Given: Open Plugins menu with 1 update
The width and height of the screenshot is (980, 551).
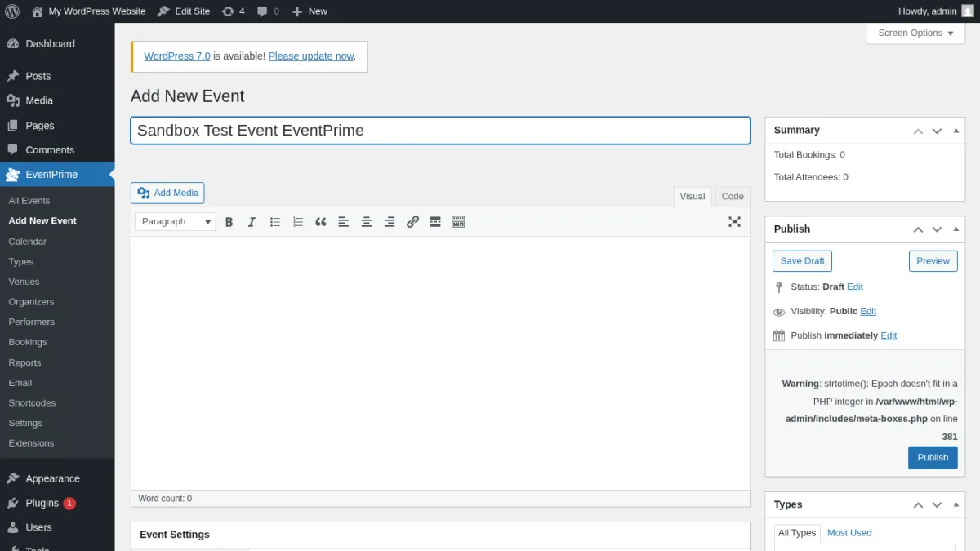Looking at the screenshot, I should point(57,504).
